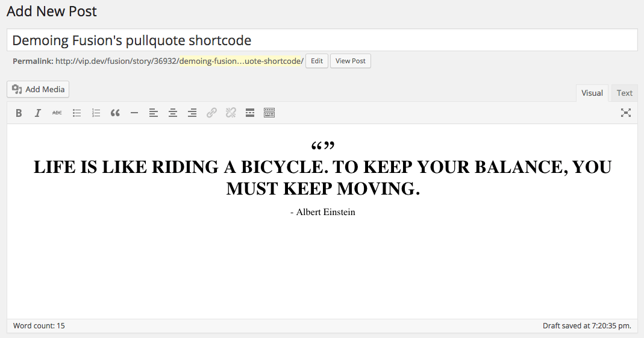Viewport: 644px width, 338px height.
Task: Align text left
Action: click(x=154, y=113)
